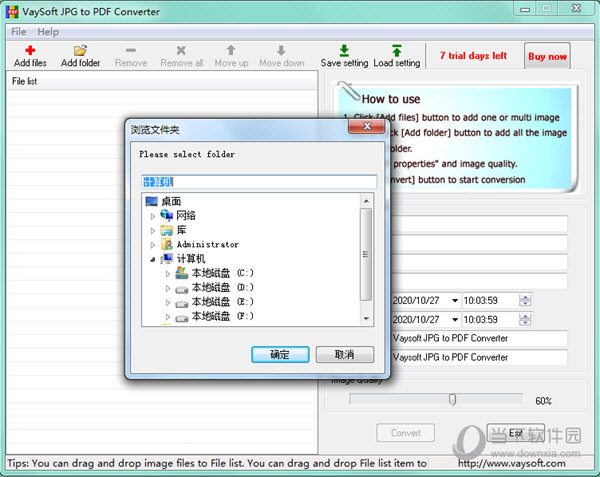Expand the local disk (D:) node
600x477 pixels.
pos(168,288)
